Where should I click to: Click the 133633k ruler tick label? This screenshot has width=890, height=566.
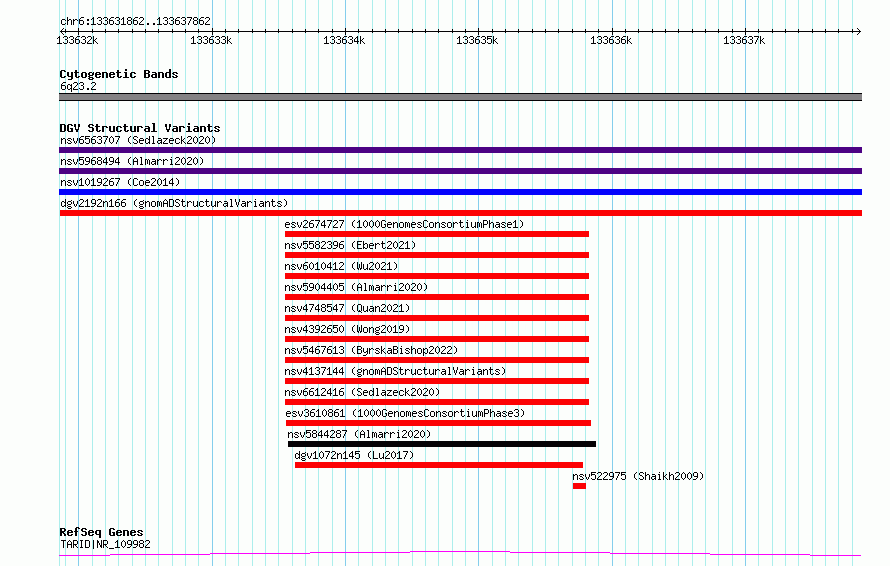(x=211, y=40)
